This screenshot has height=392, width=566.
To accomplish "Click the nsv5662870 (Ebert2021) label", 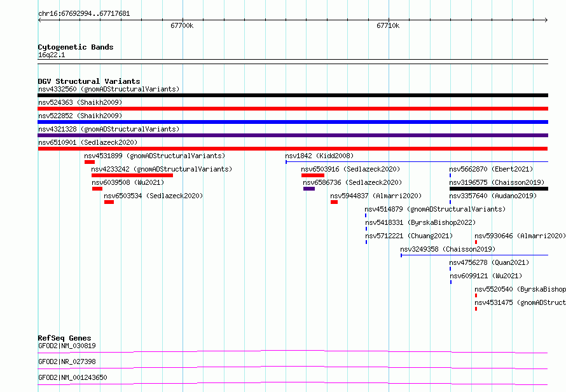I will 491,169.
